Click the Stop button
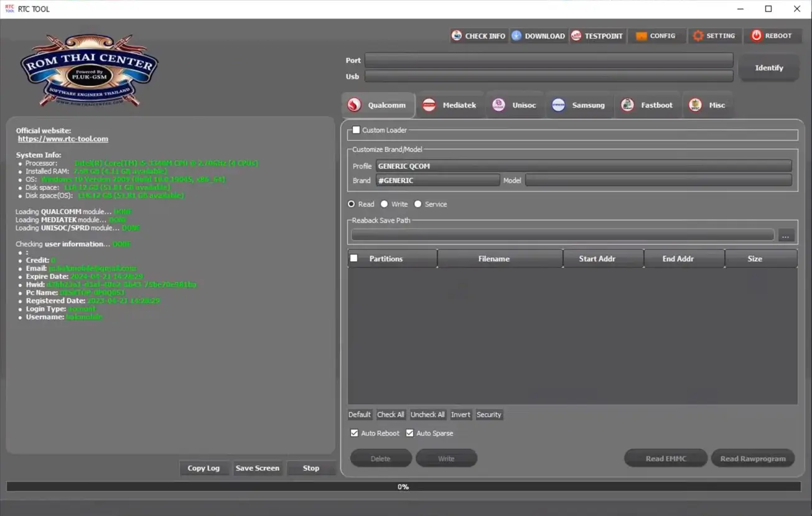The height and width of the screenshot is (516, 812). coord(311,468)
